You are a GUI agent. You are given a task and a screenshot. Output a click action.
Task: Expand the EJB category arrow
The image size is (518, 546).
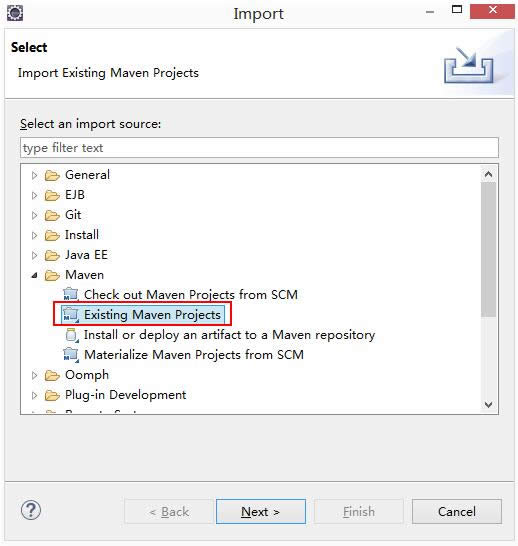click(34, 195)
